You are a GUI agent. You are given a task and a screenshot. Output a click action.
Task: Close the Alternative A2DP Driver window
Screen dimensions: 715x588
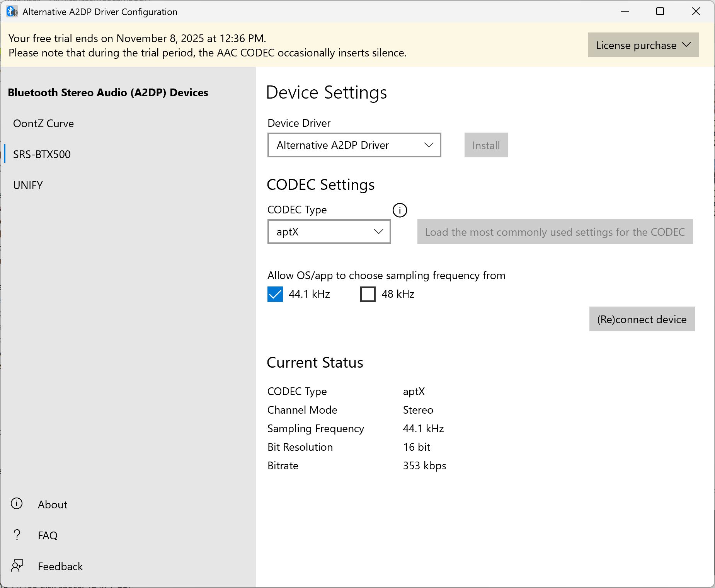coord(696,12)
